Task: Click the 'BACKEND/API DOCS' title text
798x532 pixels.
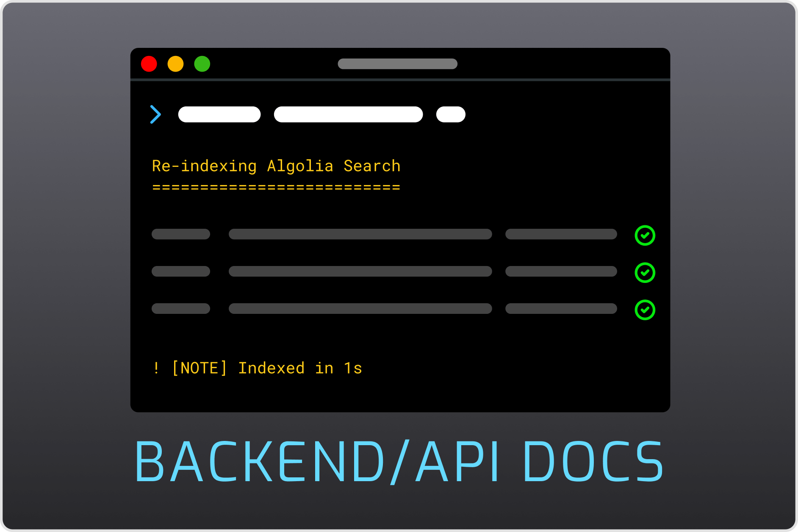Action: coord(399,462)
